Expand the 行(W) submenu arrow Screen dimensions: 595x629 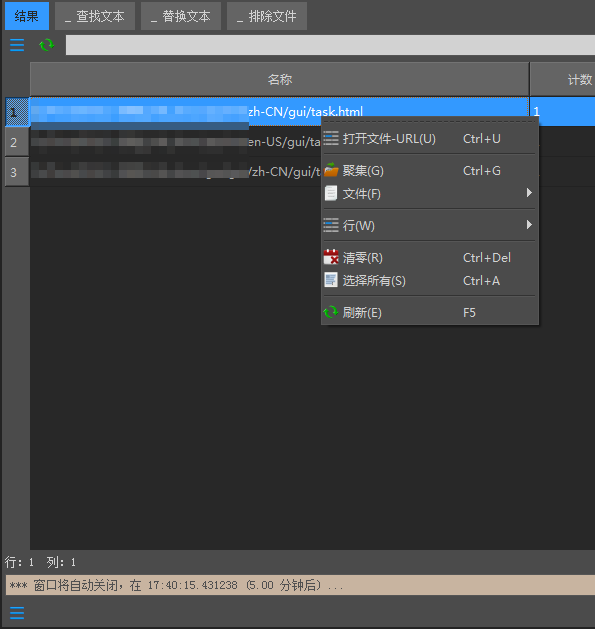coord(529,225)
